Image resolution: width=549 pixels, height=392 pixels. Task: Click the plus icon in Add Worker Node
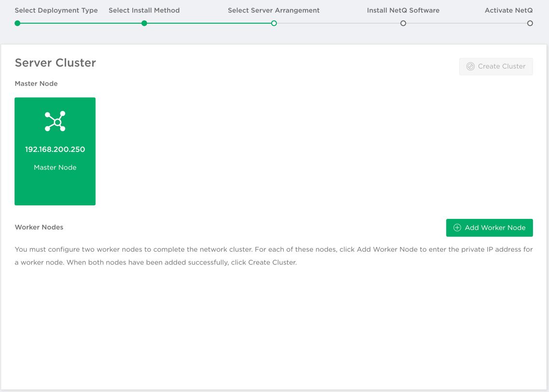coord(457,228)
